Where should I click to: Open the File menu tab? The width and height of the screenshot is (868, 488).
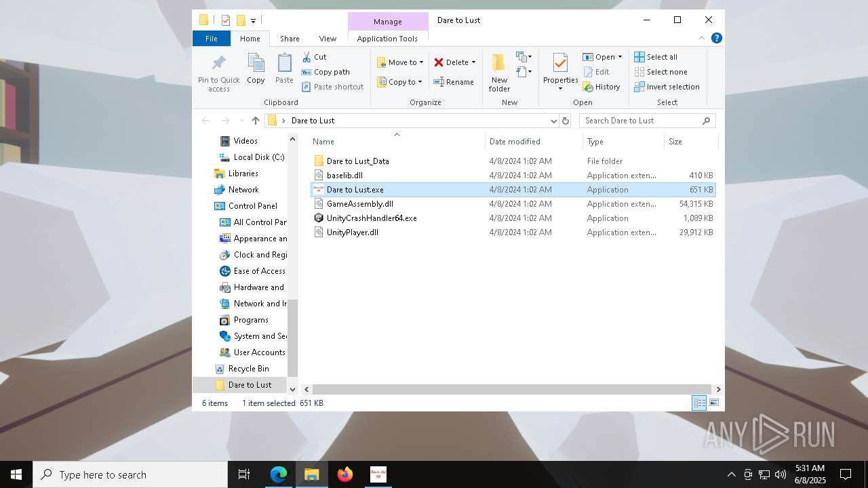point(212,39)
